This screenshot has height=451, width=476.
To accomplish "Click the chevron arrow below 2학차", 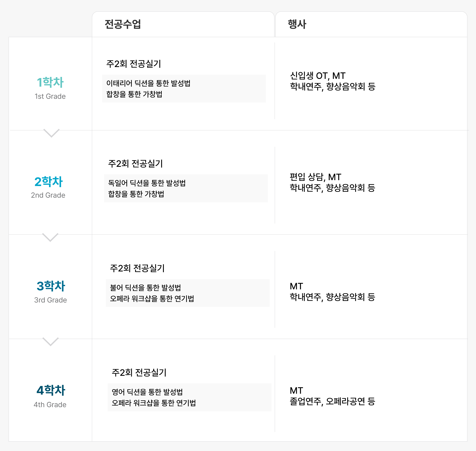I will [50, 237].
